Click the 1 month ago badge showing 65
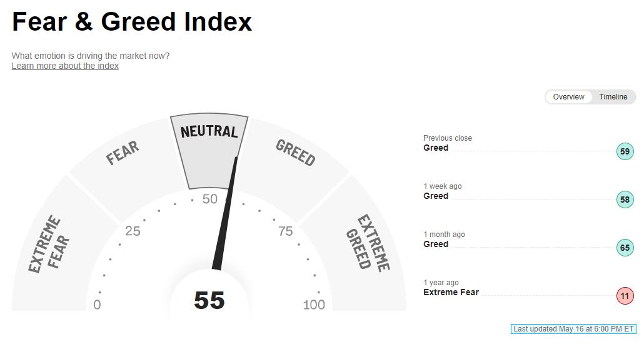This screenshot has width=644, height=344. pos(625,248)
